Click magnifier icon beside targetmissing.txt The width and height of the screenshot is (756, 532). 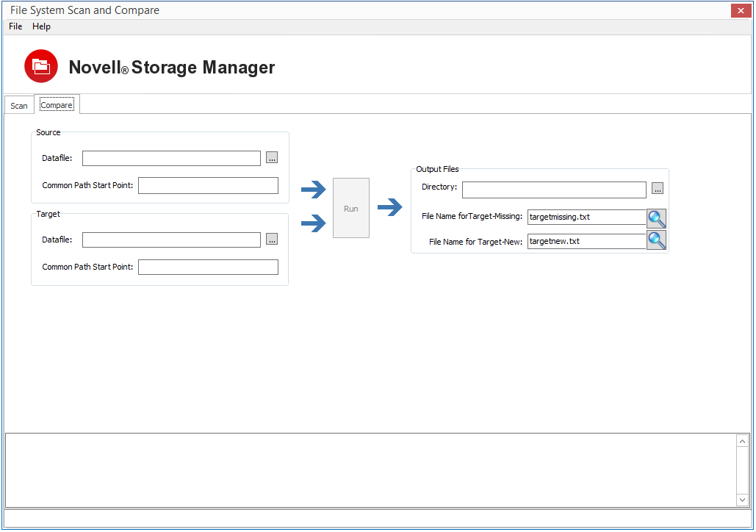[x=656, y=218]
